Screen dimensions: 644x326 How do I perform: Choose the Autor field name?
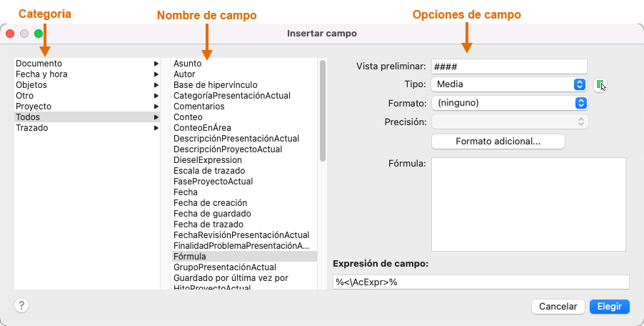coord(184,74)
